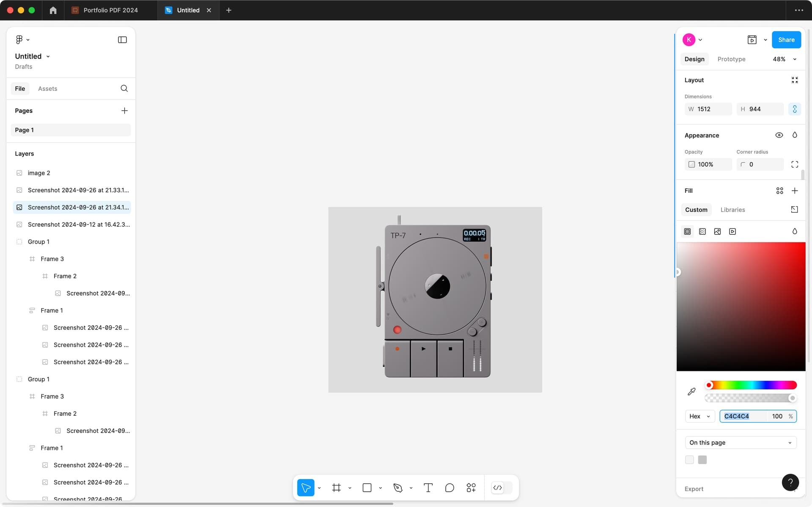The image size is (812, 507).
Task: Select the Text tool
Action: tap(428, 488)
